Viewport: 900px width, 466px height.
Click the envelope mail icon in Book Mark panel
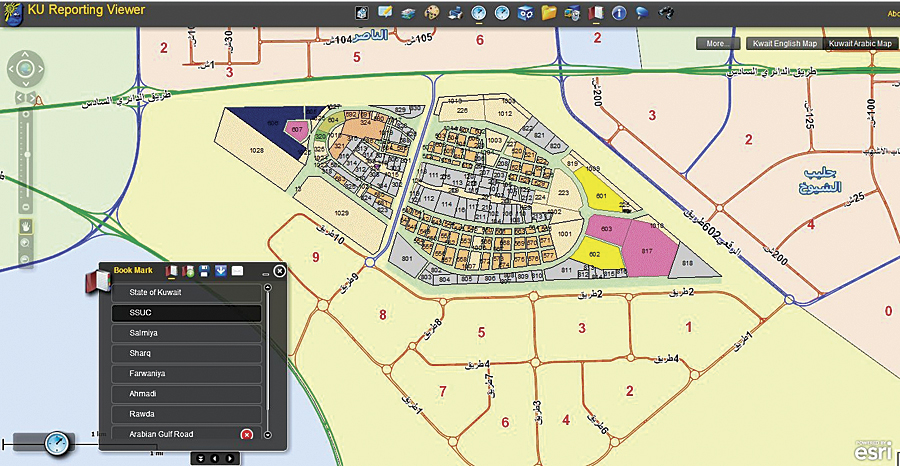[x=238, y=271]
